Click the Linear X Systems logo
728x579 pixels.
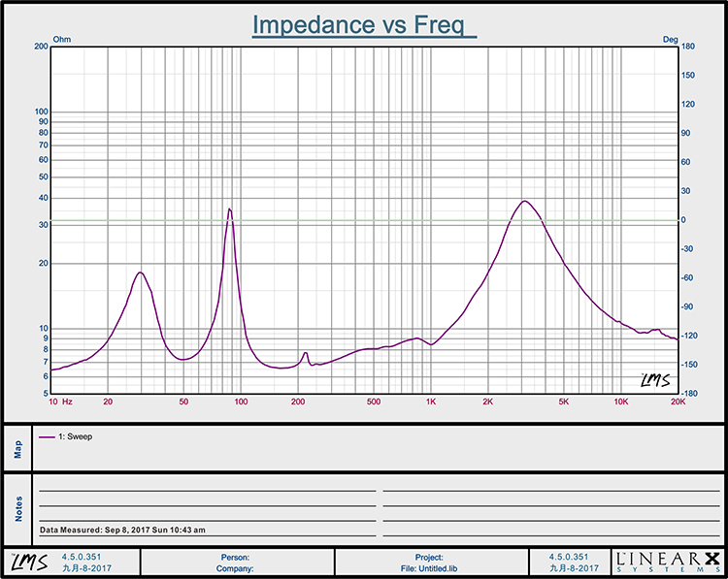(x=668, y=562)
